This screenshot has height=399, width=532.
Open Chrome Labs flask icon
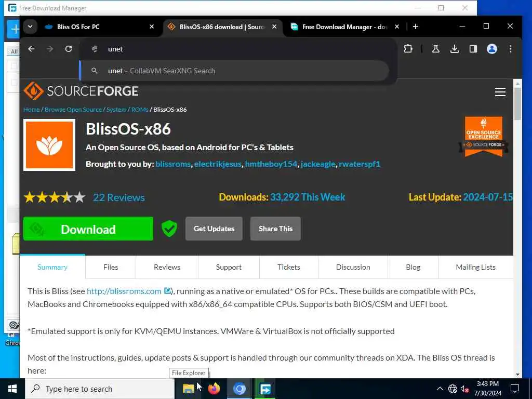click(x=436, y=49)
